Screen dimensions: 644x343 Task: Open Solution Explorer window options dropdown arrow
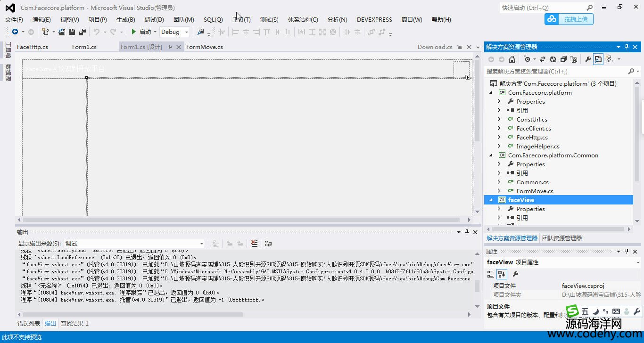pos(618,47)
